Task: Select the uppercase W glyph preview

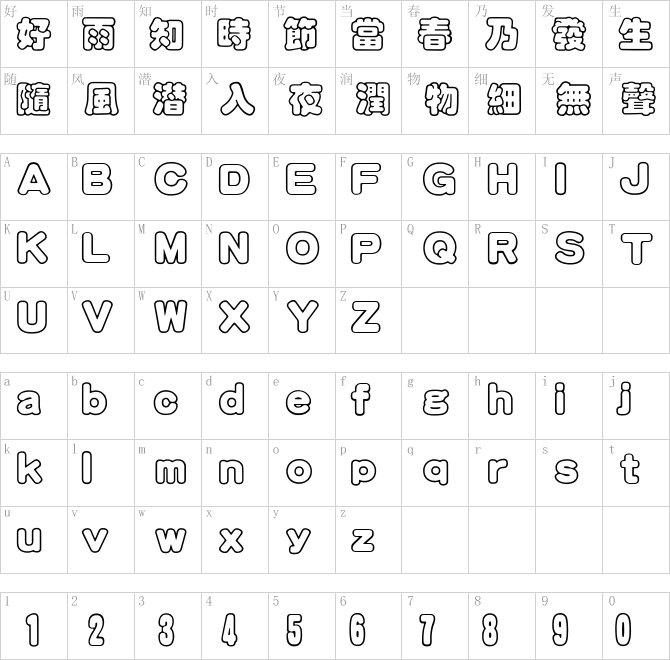Action: [171, 317]
